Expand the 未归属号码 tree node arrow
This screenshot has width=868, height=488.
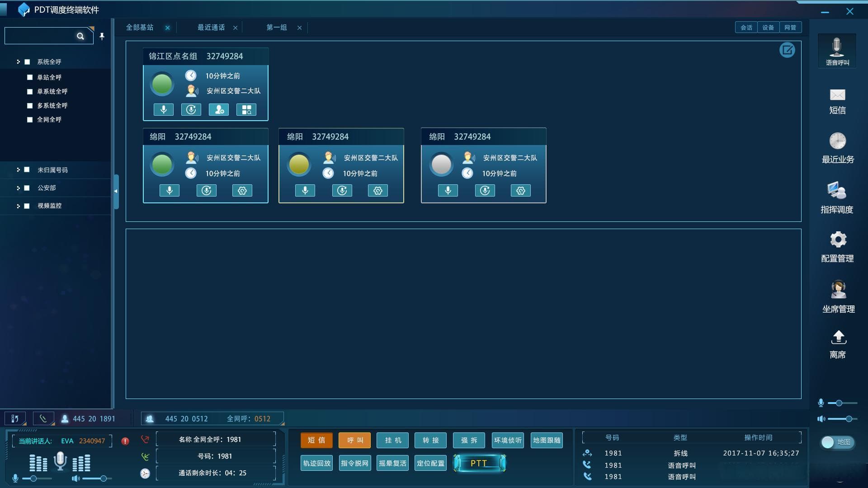(x=18, y=170)
